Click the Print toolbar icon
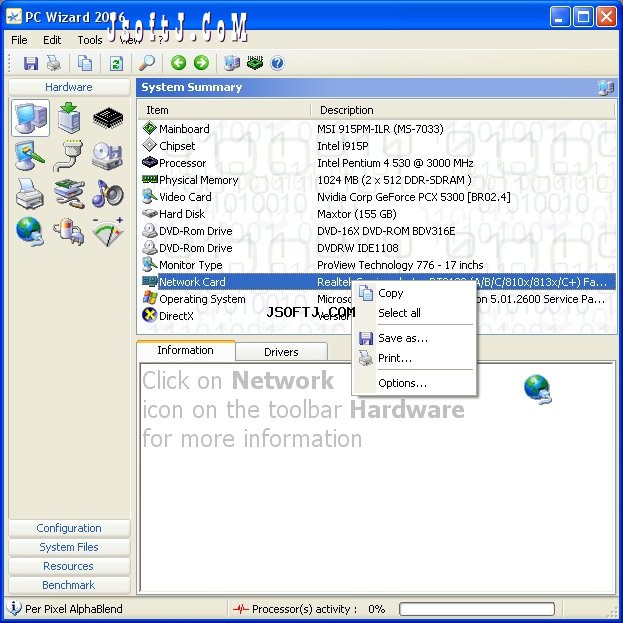 (x=54, y=63)
